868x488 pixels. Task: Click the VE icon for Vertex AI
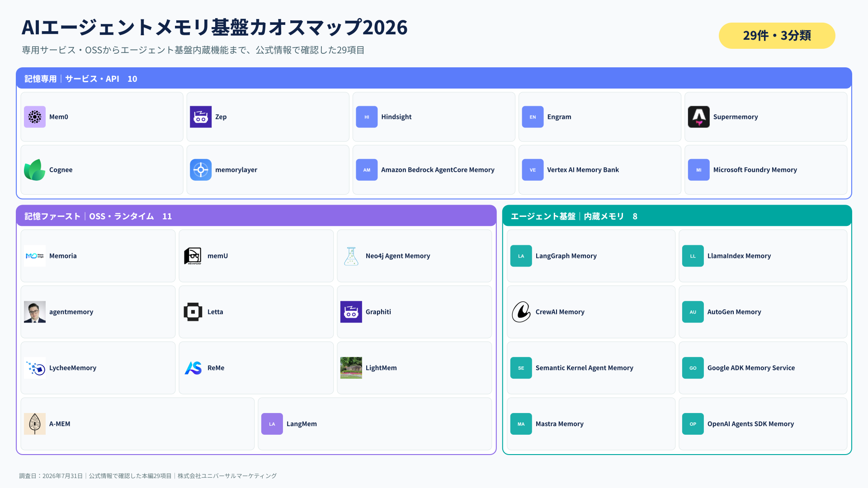[x=533, y=170]
